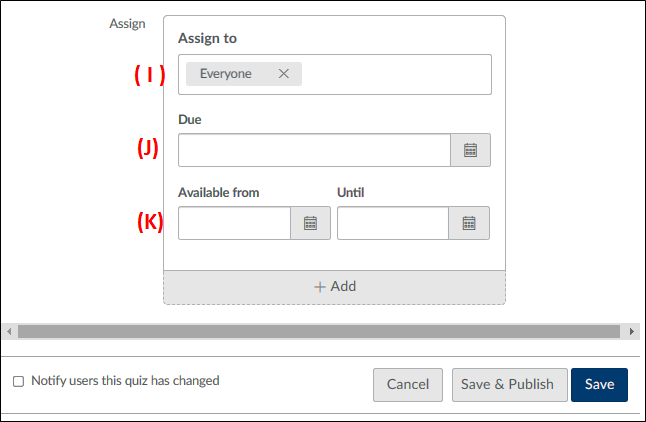Select the Until date input box

click(393, 224)
